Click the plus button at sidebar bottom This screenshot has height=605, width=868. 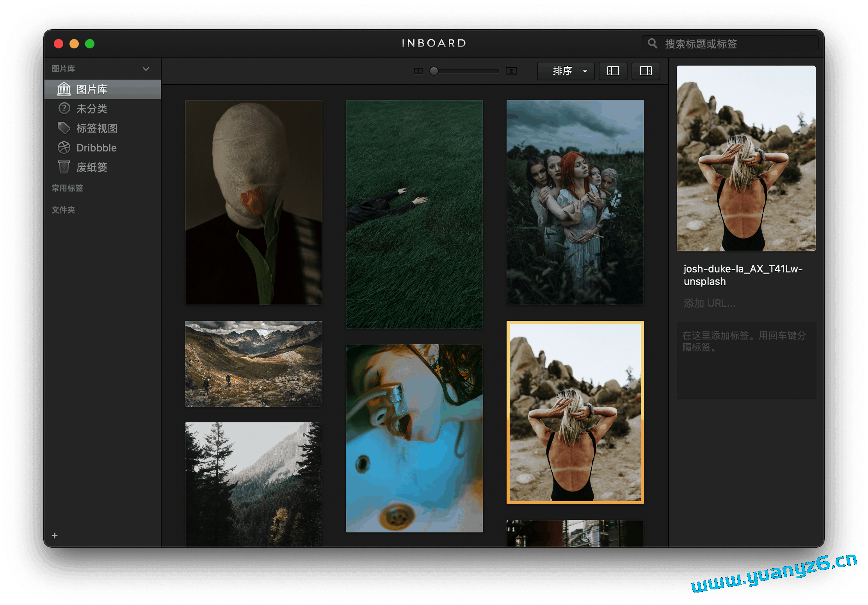(x=55, y=536)
